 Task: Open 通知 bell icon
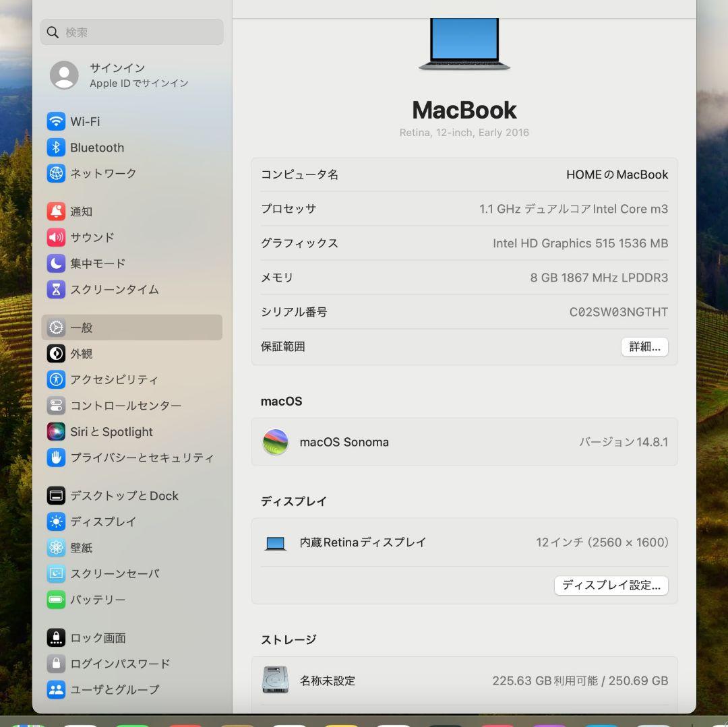coord(56,212)
